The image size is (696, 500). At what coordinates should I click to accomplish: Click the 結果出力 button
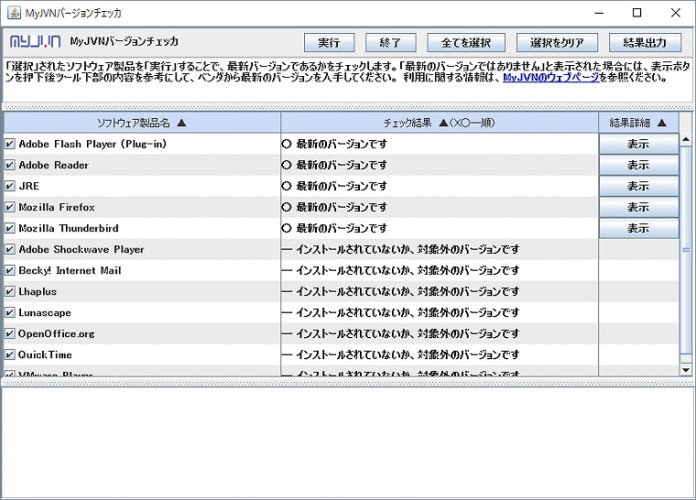pyautogui.click(x=645, y=43)
